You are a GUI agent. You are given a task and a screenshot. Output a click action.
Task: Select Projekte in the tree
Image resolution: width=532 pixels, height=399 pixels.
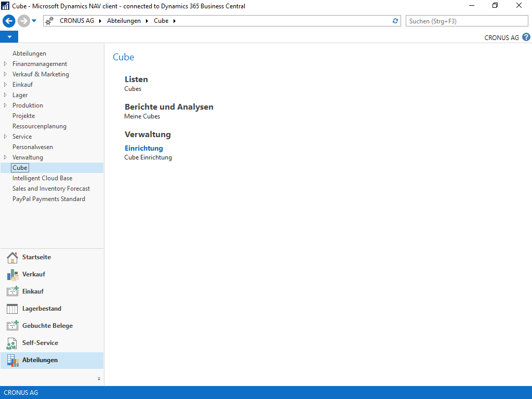(24, 116)
